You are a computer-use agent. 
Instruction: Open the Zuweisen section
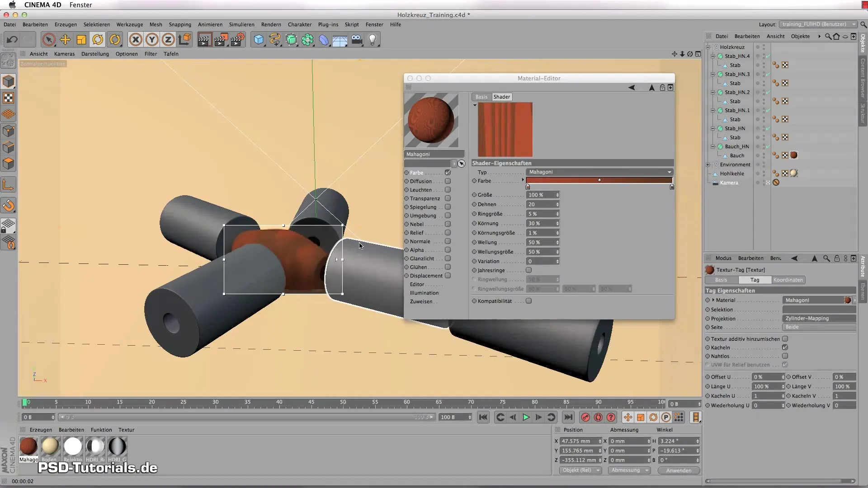pyautogui.click(x=421, y=301)
